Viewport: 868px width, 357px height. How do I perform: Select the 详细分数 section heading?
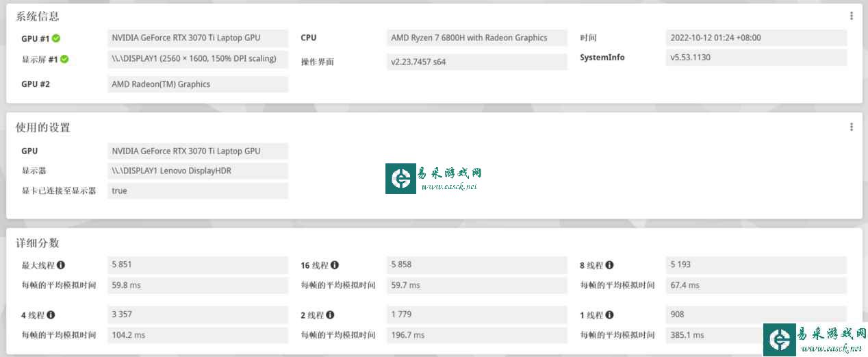click(38, 243)
